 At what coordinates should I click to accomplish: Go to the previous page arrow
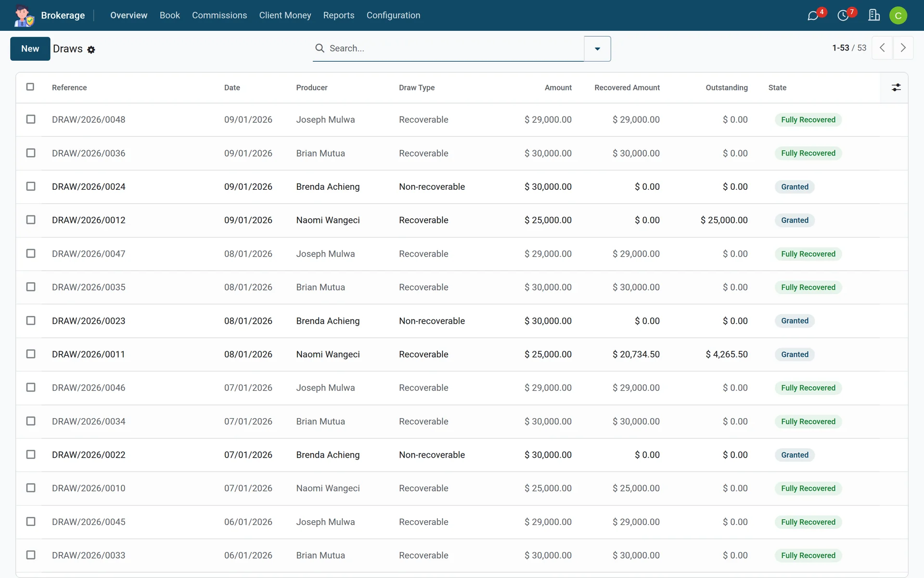(x=882, y=48)
